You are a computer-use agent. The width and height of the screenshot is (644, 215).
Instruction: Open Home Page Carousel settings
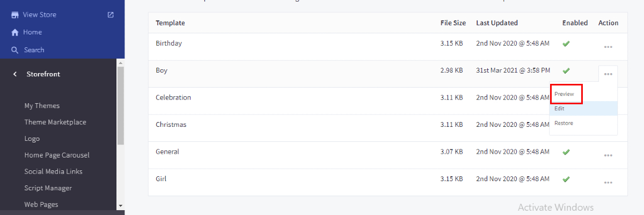click(x=57, y=155)
